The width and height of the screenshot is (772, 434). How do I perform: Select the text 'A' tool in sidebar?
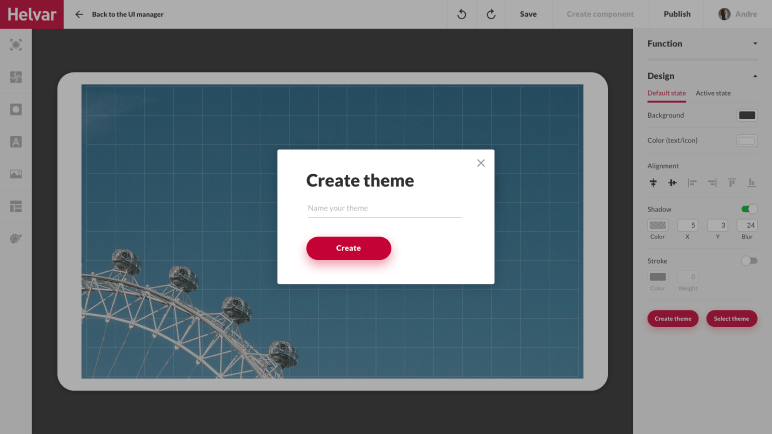16,142
